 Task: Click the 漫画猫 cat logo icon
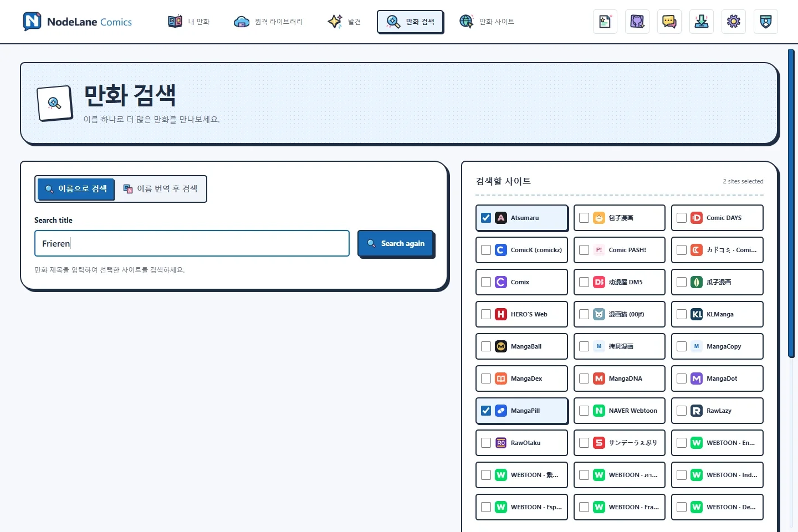[x=599, y=314]
